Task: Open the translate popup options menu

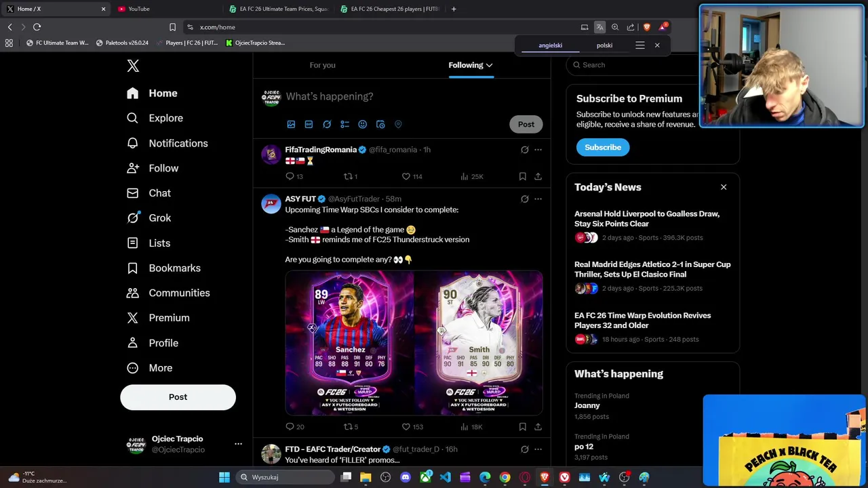Action: pyautogui.click(x=639, y=45)
